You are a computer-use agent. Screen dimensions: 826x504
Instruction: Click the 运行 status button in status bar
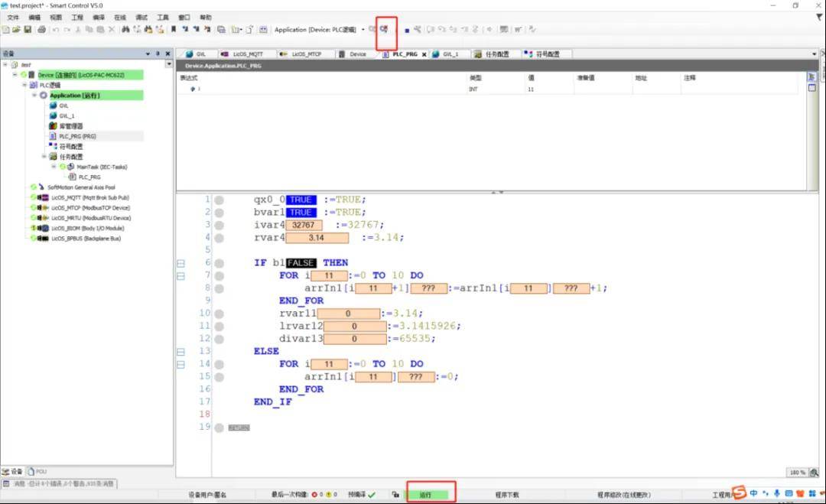426,495
